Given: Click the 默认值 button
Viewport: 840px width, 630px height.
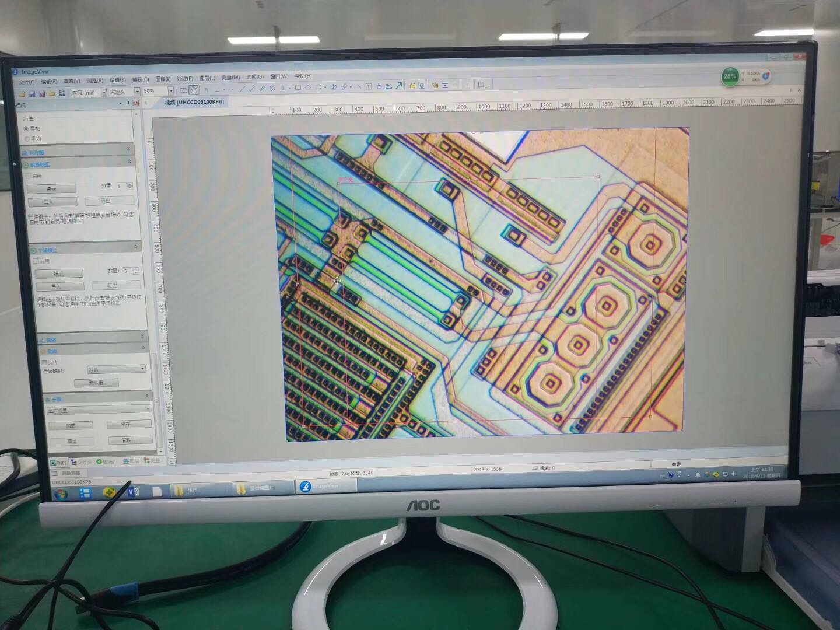Looking at the screenshot, I should (x=96, y=383).
